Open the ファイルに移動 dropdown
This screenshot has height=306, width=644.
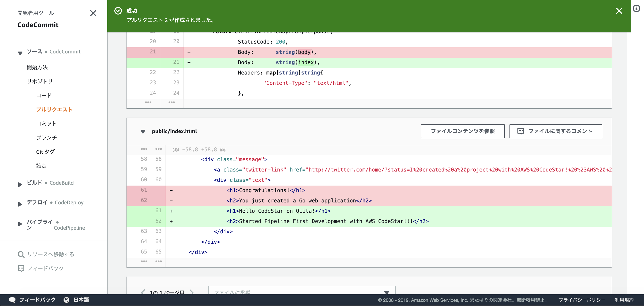tap(302, 291)
